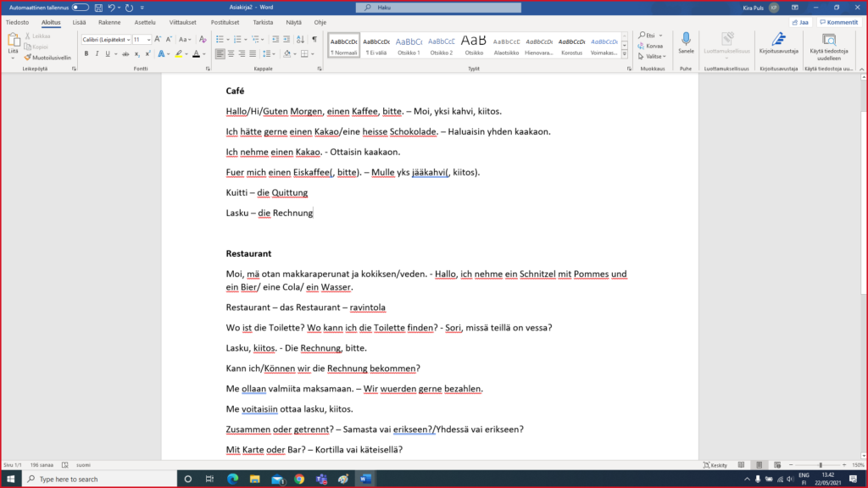This screenshot has height=488, width=868.
Task: Switch to the Viittaukset tab
Action: (x=183, y=23)
